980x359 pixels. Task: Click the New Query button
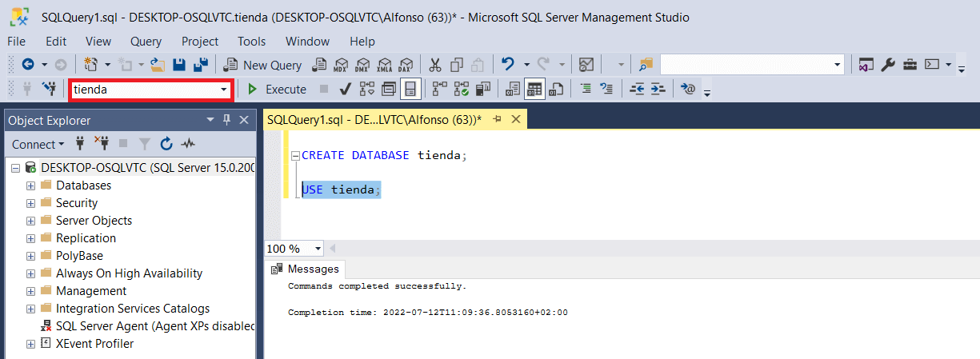262,65
